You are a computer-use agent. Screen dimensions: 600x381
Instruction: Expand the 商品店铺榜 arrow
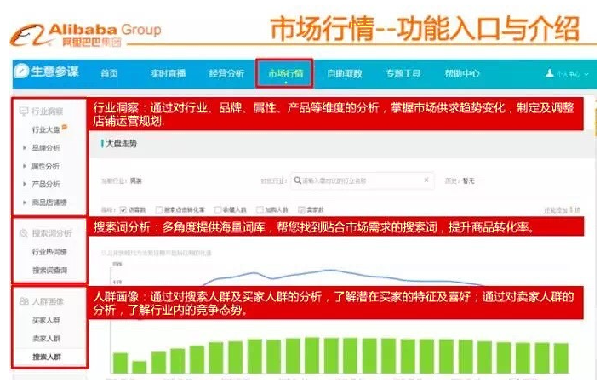pos(24,202)
